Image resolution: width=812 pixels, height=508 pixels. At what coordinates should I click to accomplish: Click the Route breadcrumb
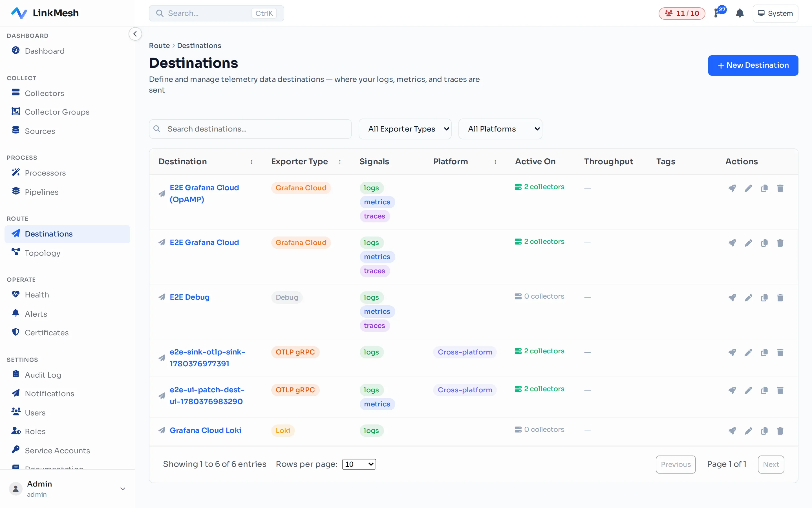(159, 45)
